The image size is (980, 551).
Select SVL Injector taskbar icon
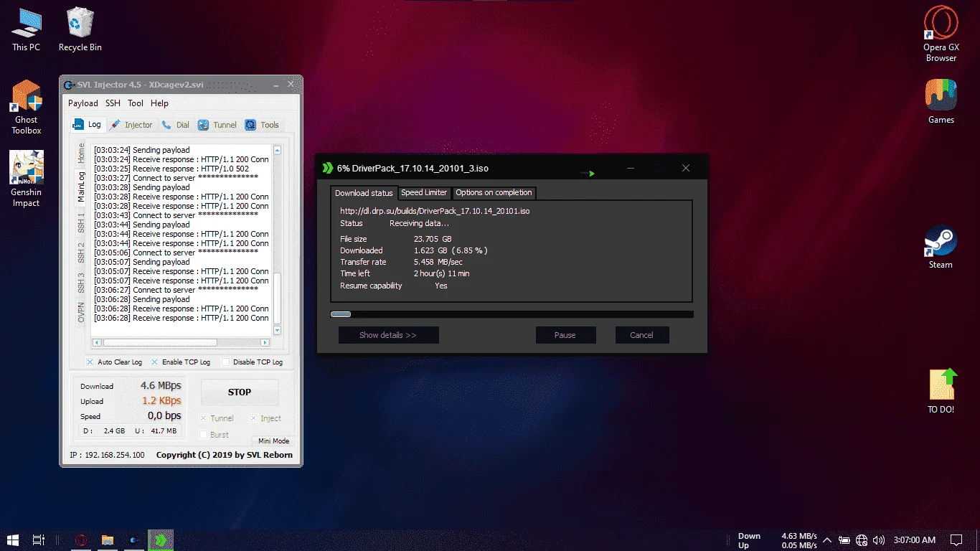click(x=134, y=540)
